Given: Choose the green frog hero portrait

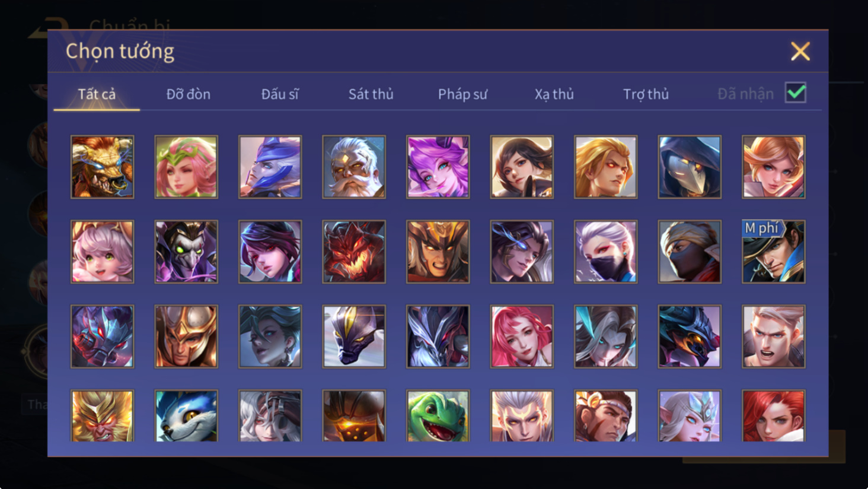Looking at the screenshot, I should click(x=438, y=415).
